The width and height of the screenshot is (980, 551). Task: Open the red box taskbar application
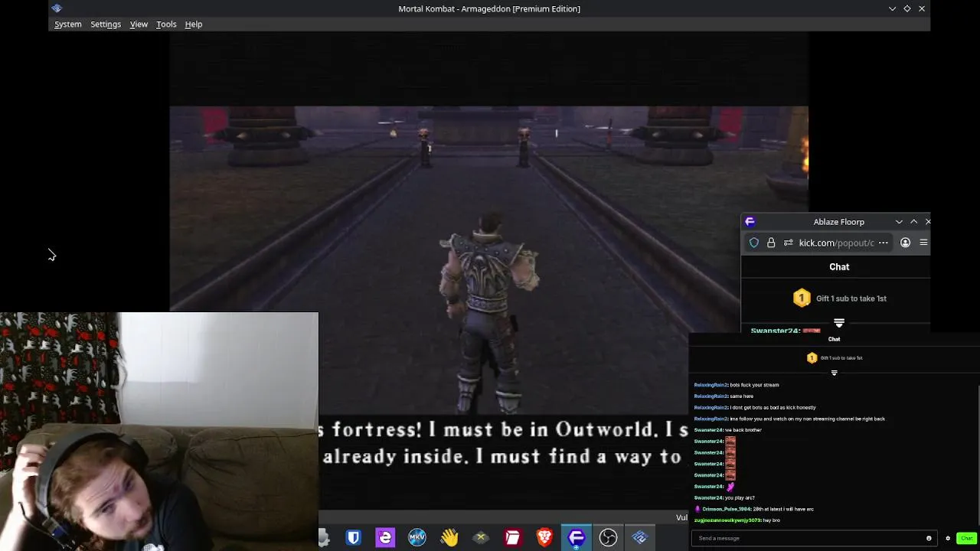tap(512, 538)
